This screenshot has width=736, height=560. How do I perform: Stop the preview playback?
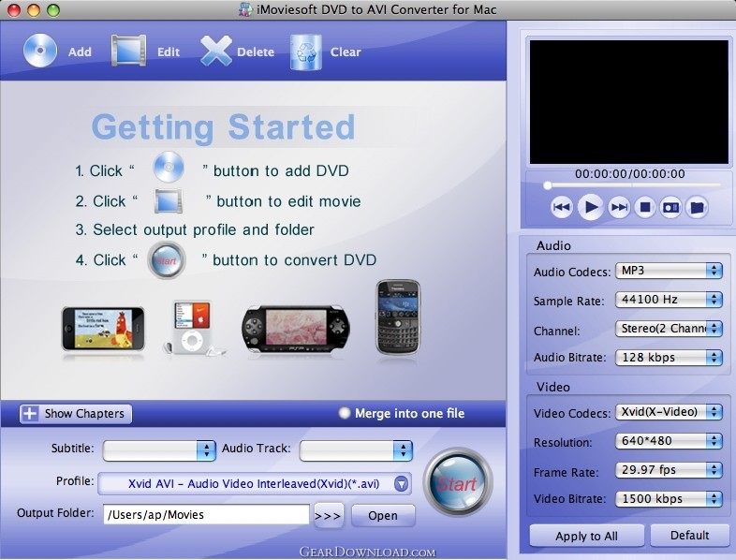[644, 207]
